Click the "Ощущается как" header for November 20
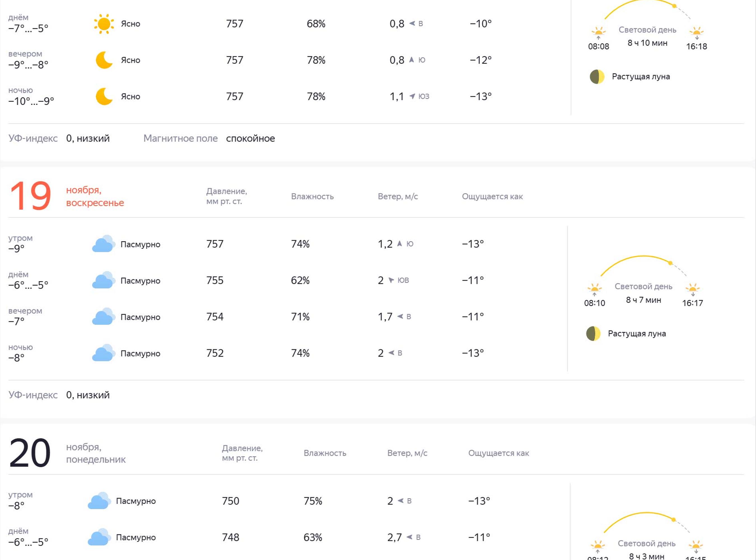This screenshot has height=560, width=756. click(498, 453)
